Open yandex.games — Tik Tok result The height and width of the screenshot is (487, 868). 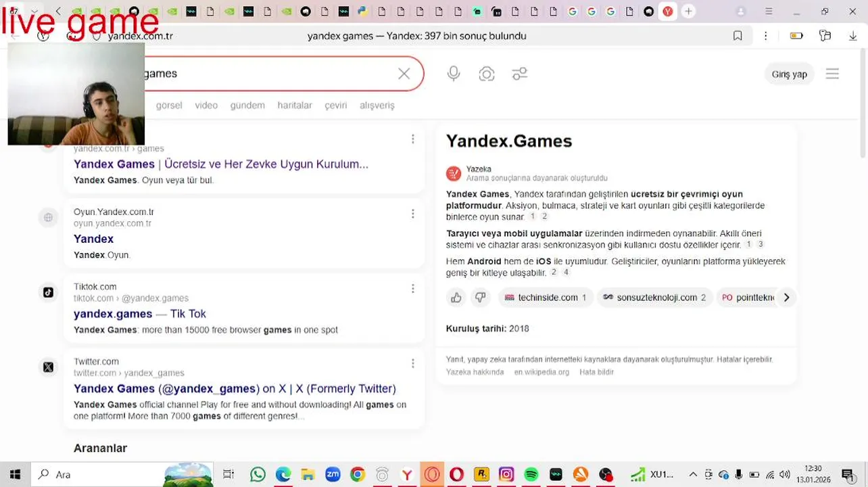140,314
